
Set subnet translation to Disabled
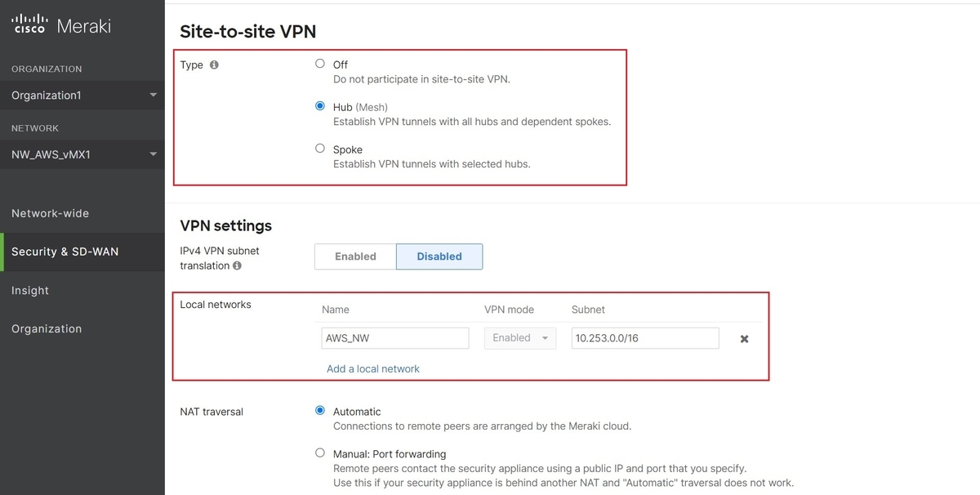click(439, 256)
